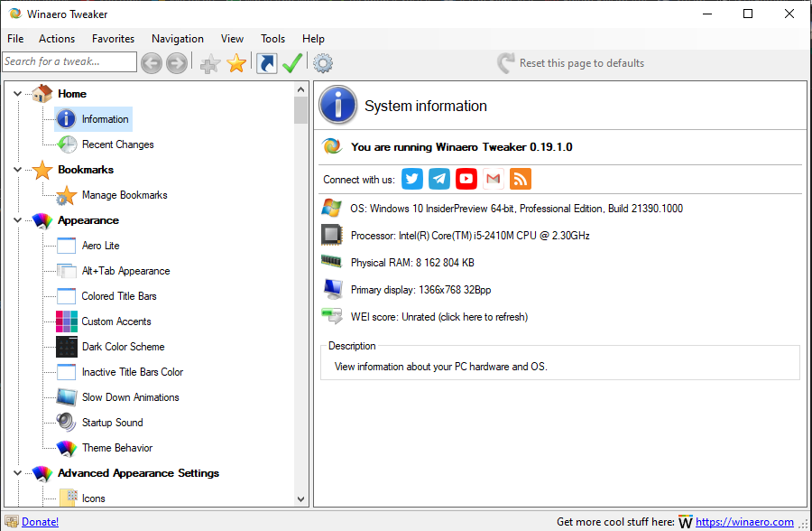This screenshot has width=812, height=531.
Task: Click the Theme Behavior color fan icon
Action: [67, 448]
